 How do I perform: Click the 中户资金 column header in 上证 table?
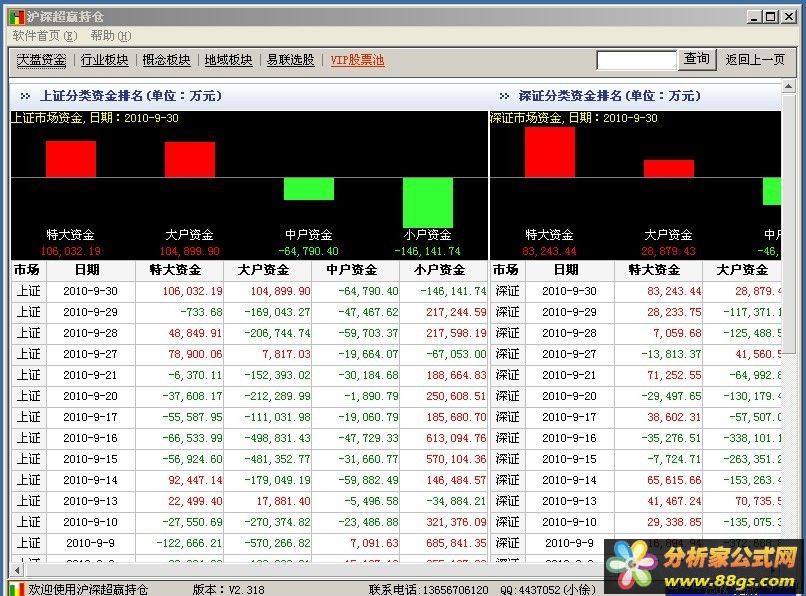(x=355, y=270)
